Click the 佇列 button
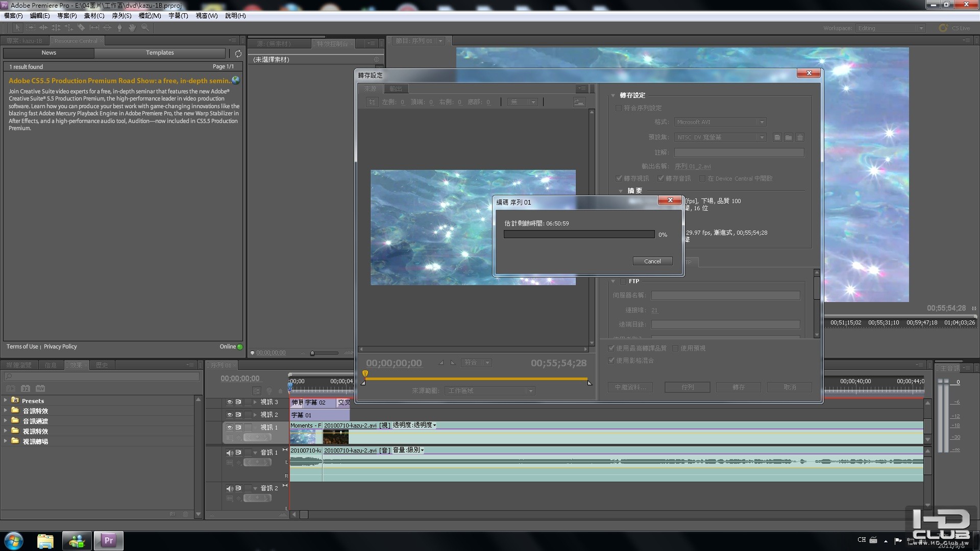 pyautogui.click(x=688, y=387)
